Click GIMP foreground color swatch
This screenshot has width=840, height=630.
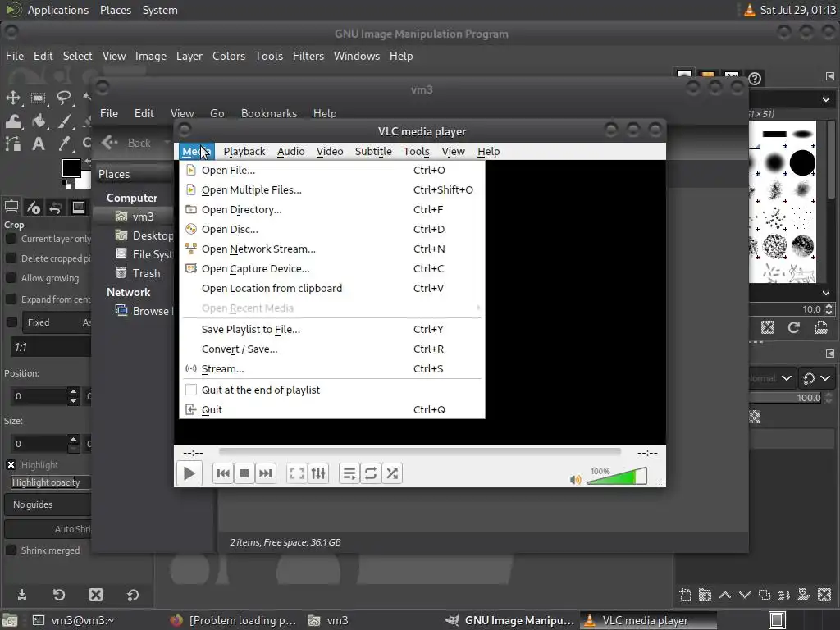coord(71,167)
